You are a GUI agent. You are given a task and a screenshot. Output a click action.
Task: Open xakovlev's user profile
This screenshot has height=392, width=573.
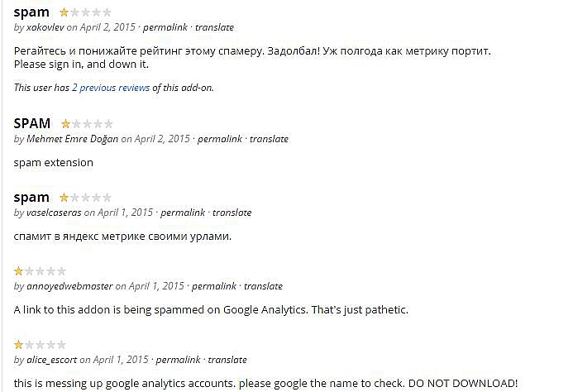tap(45, 27)
